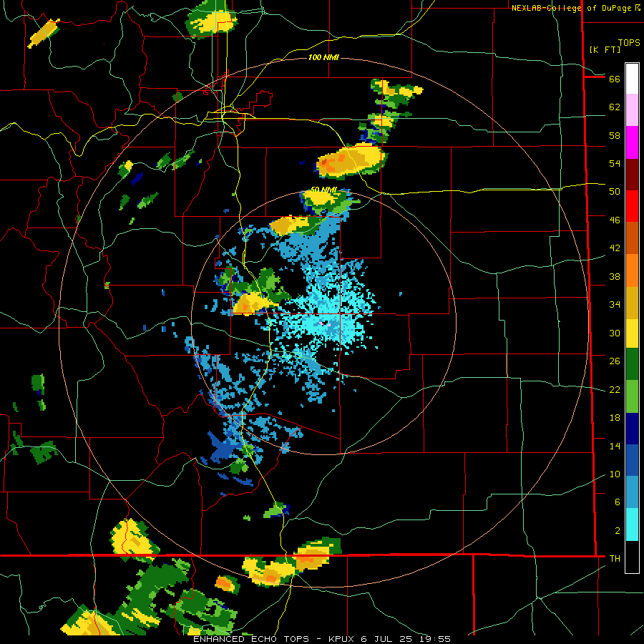Image resolution: width=644 pixels, height=644 pixels.
Task: Click the dark orange 46 kft legend swatch
Action: [632, 238]
